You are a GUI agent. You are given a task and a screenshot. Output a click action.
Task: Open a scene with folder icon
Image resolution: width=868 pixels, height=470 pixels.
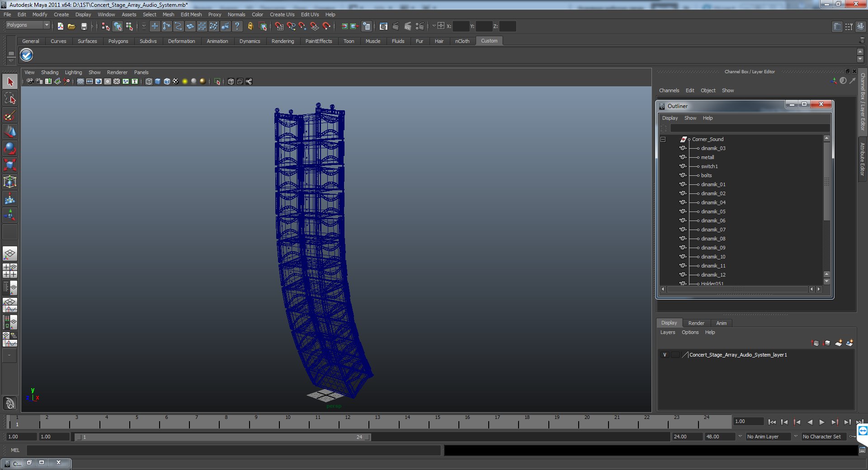[x=71, y=26]
